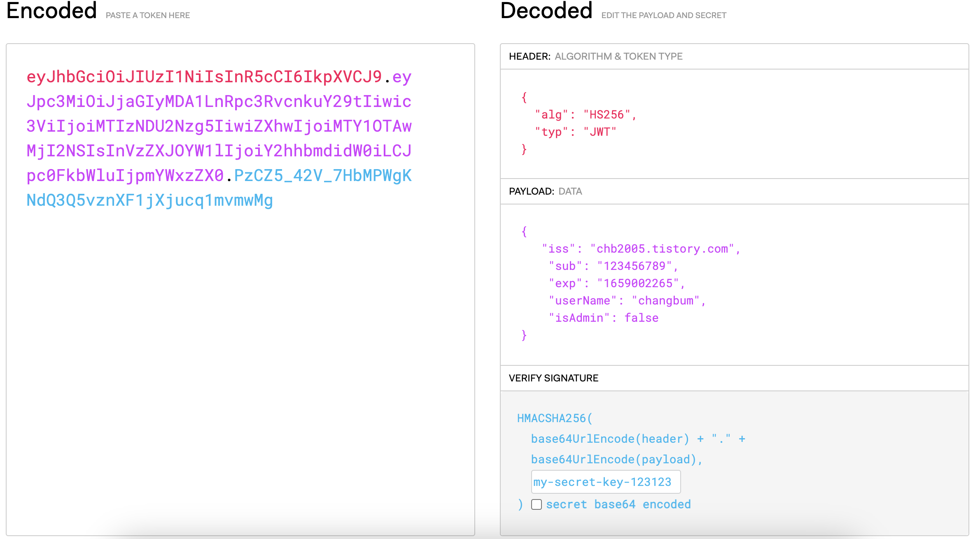The height and width of the screenshot is (539, 980).
Task: Click the "alg" HS256 line in header
Action: pyautogui.click(x=585, y=115)
